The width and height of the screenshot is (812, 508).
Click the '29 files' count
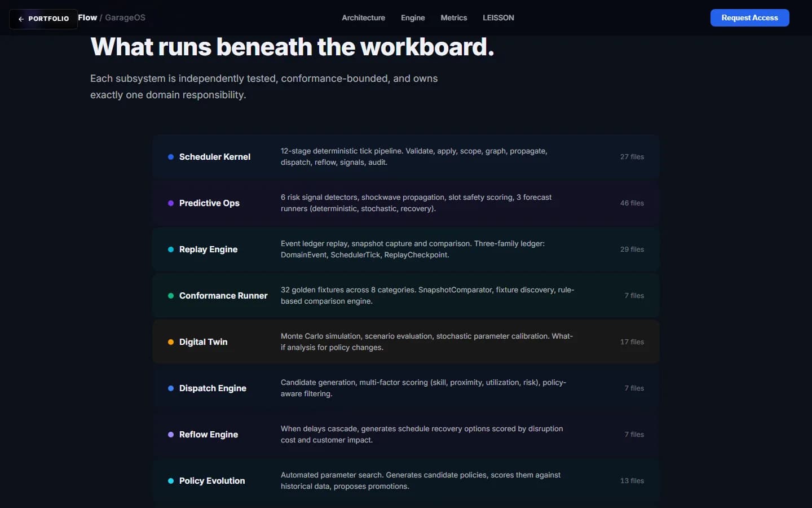[x=632, y=249]
